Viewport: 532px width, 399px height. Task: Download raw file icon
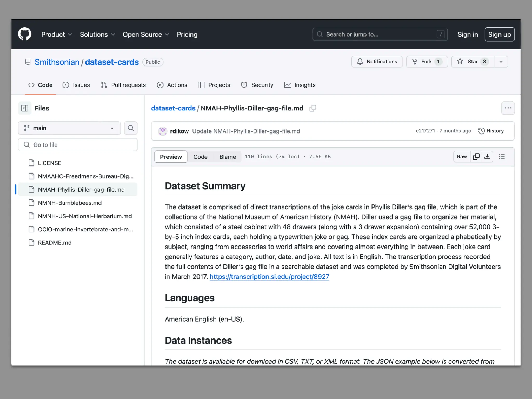coord(487,157)
